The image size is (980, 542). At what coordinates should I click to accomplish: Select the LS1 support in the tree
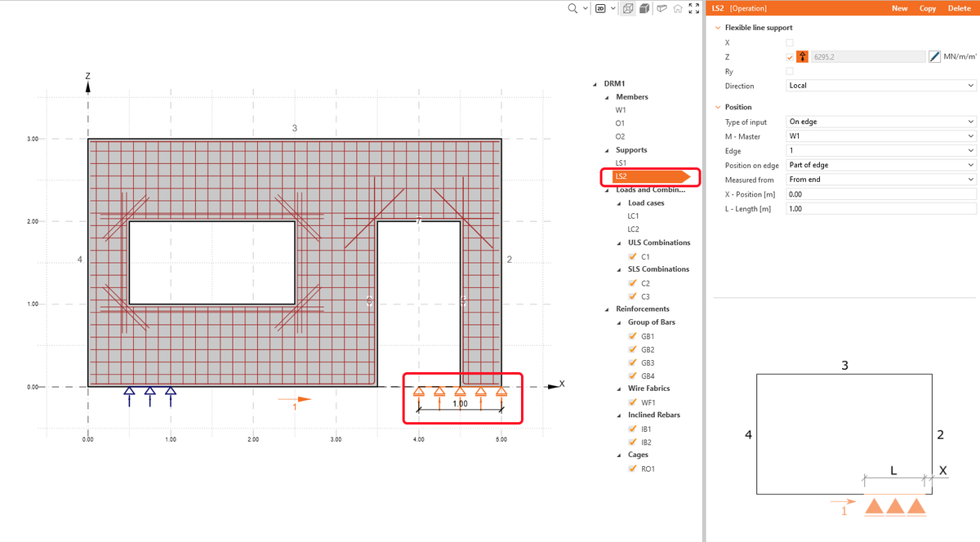[621, 162]
